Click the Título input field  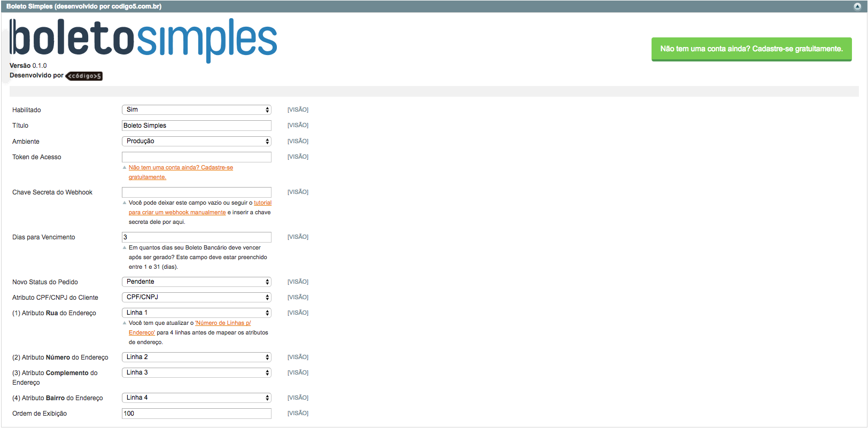pyautogui.click(x=197, y=126)
